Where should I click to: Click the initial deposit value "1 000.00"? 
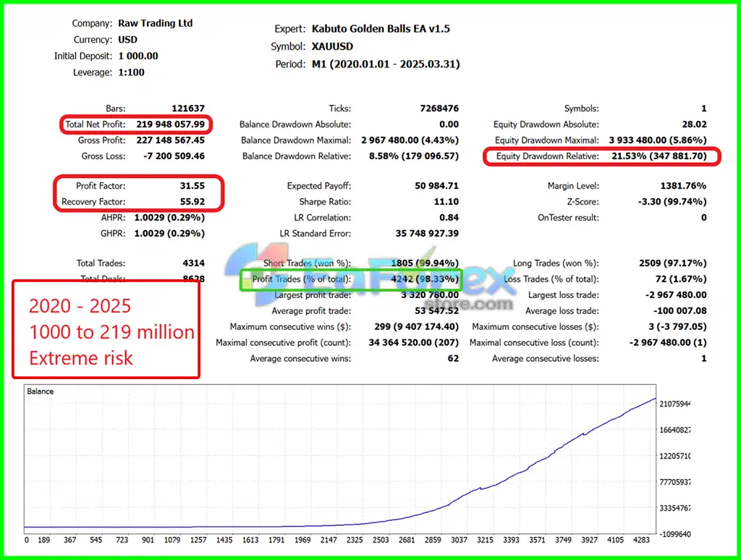tap(138, 56)
